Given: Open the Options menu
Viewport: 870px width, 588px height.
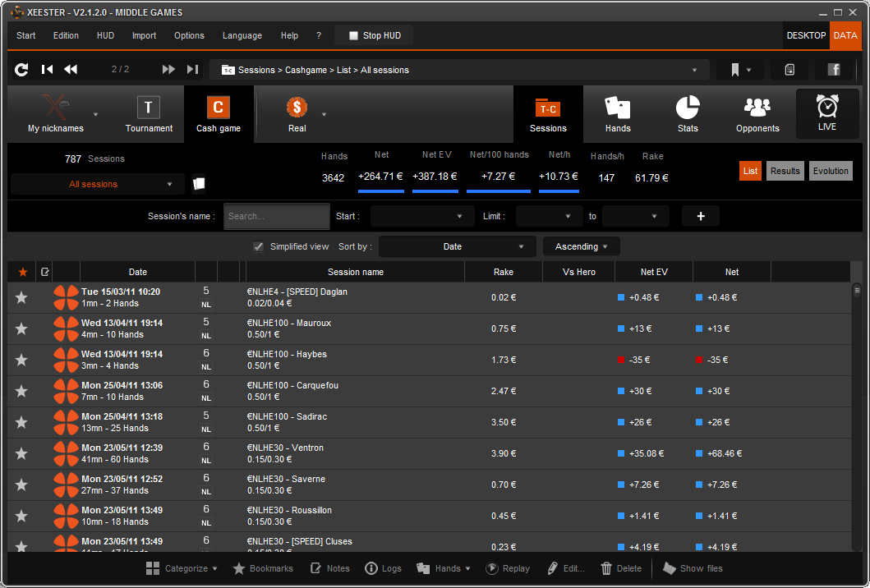Looking at the screenshot, I should tap(189, 35).
